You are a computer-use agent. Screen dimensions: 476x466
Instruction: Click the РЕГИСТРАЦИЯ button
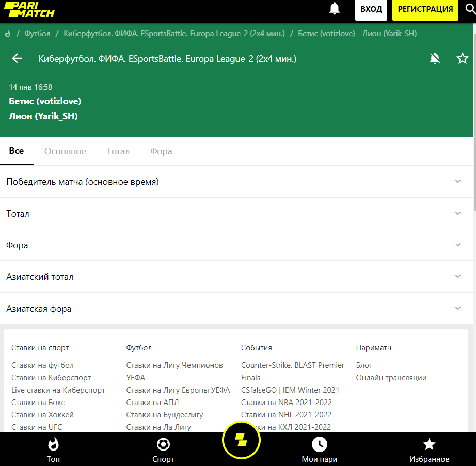pyautogui.click(x=425, y=9)
